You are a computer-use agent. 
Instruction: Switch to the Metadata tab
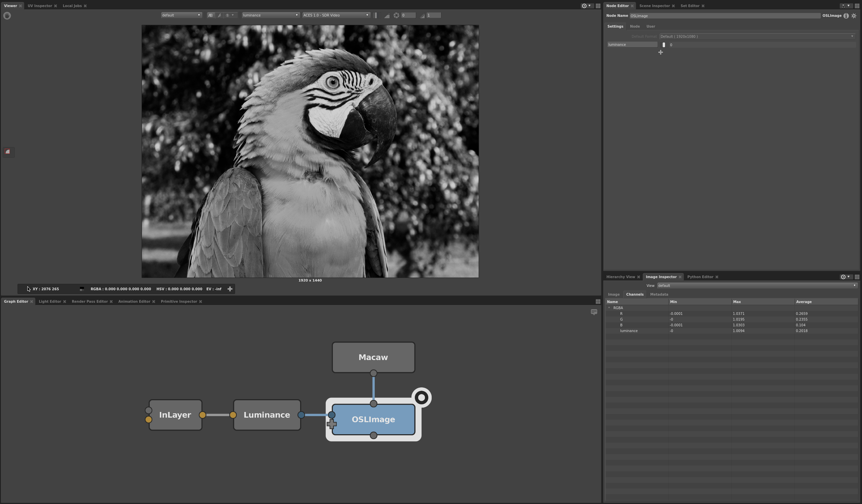pos(659,294)
